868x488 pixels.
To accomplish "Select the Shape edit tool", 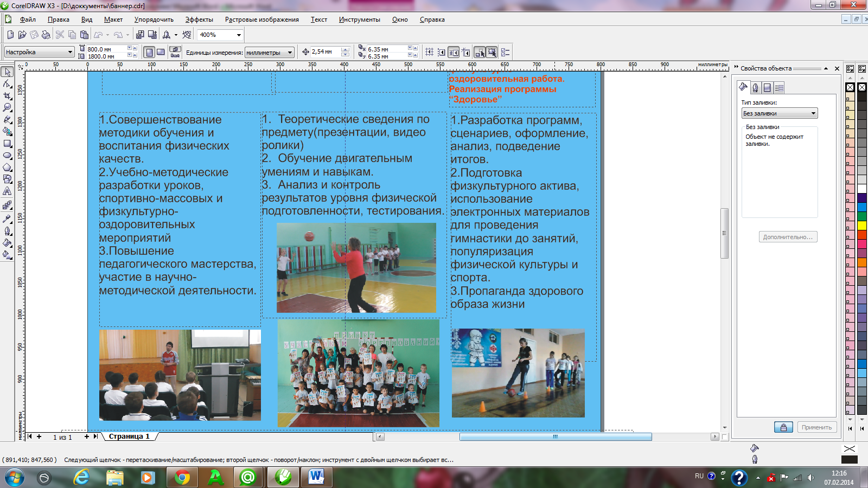I will 7,84.
